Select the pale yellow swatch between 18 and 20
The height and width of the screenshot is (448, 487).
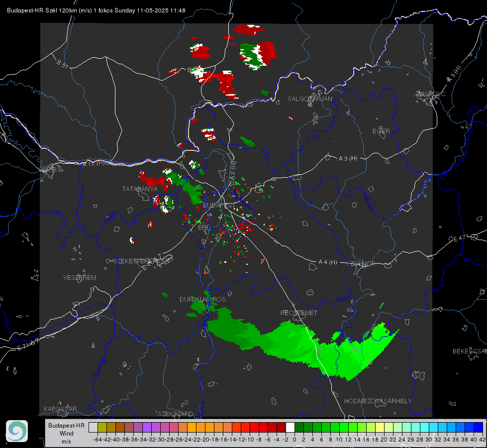[380, 428]
